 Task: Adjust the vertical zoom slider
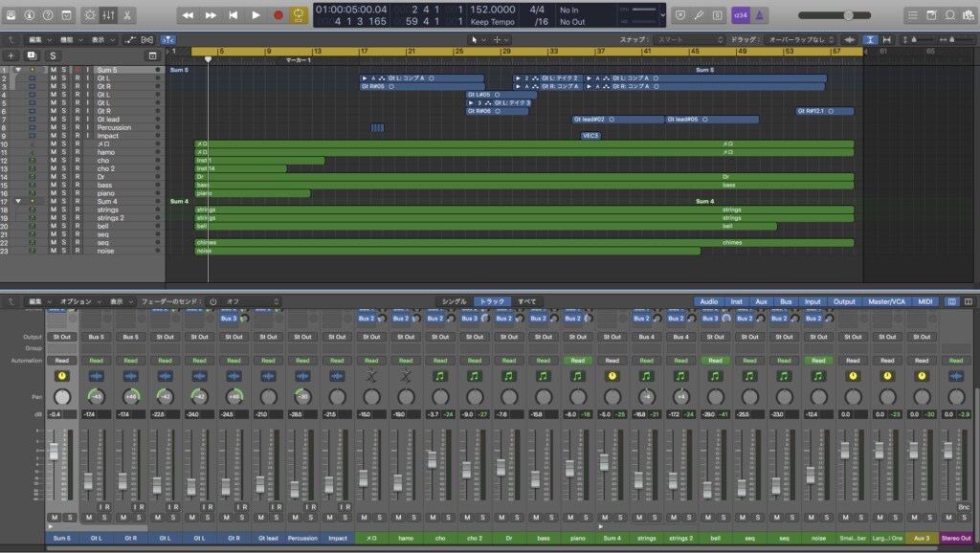coord(919,39)
